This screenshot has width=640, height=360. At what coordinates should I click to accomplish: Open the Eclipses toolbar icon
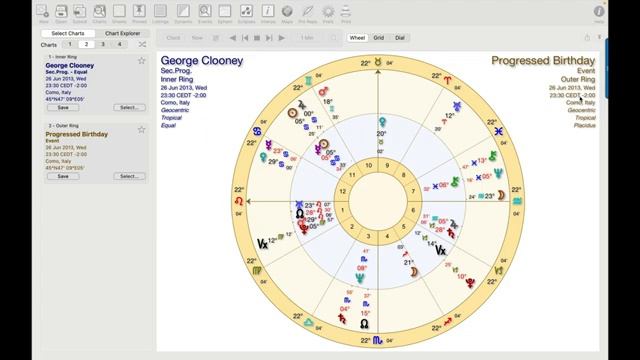246,12
